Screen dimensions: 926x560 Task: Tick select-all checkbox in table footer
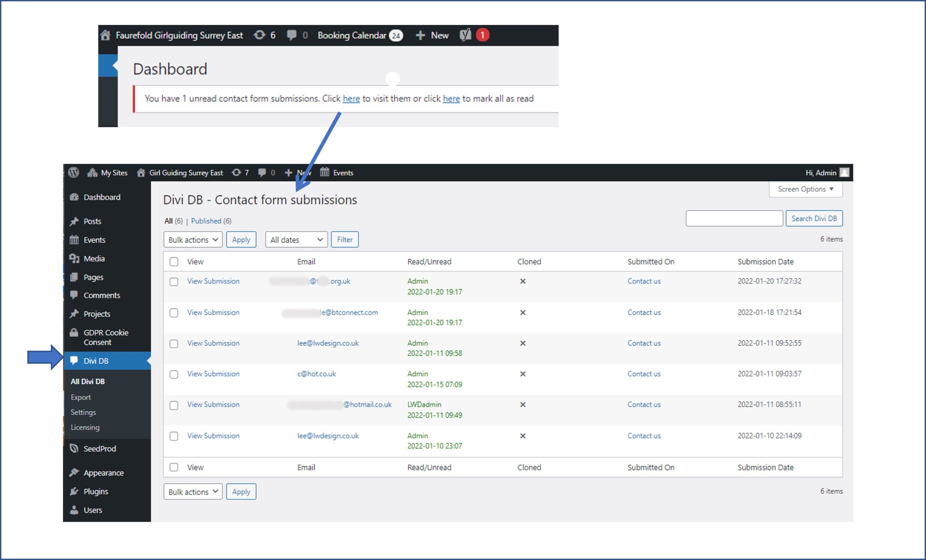[174, 467]
